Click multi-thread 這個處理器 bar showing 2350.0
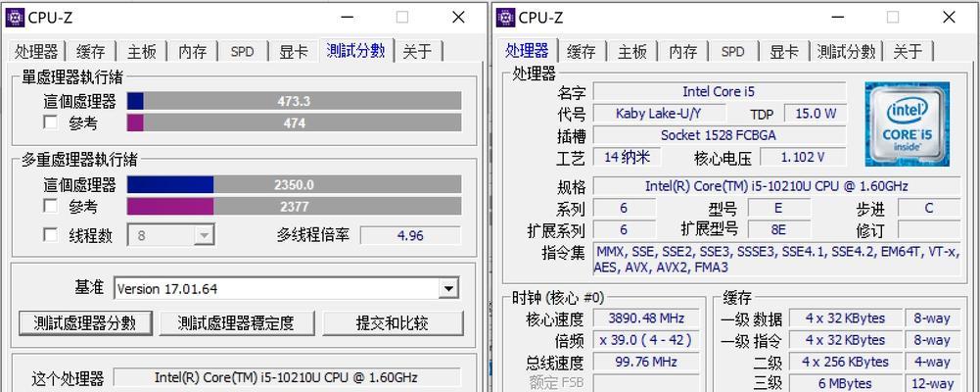The image size is (980, 392). [295, 185]
